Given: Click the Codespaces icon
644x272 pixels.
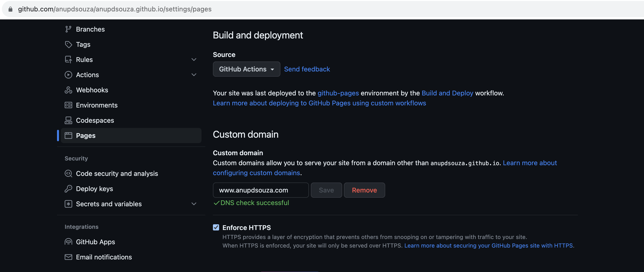Looking at the screenshot, I should [68, 120].
